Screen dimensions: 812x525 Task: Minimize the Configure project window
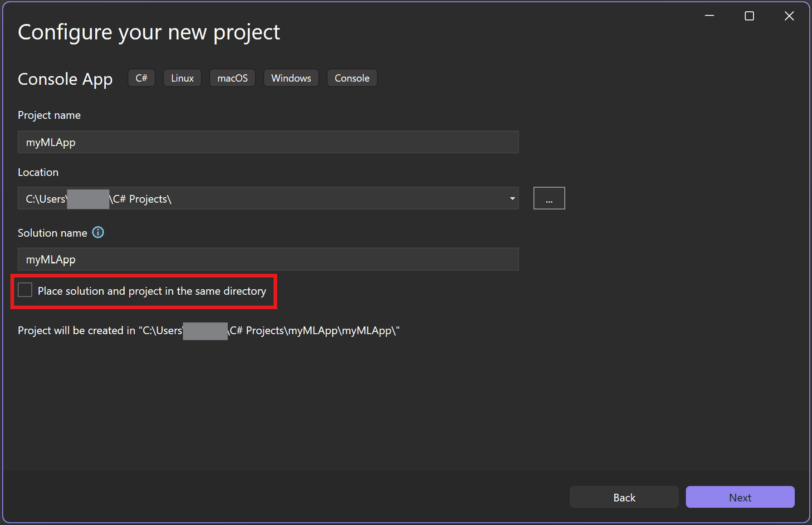click(709, 15)
